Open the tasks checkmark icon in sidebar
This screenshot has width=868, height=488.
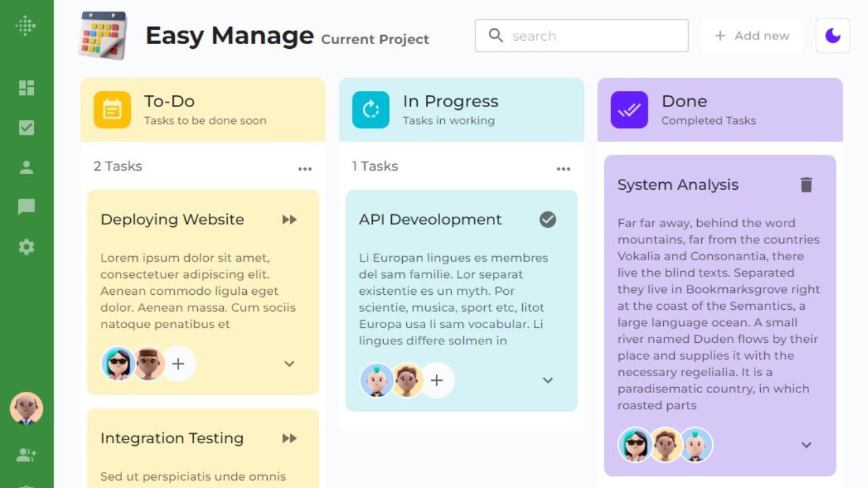tap(26, 127)
